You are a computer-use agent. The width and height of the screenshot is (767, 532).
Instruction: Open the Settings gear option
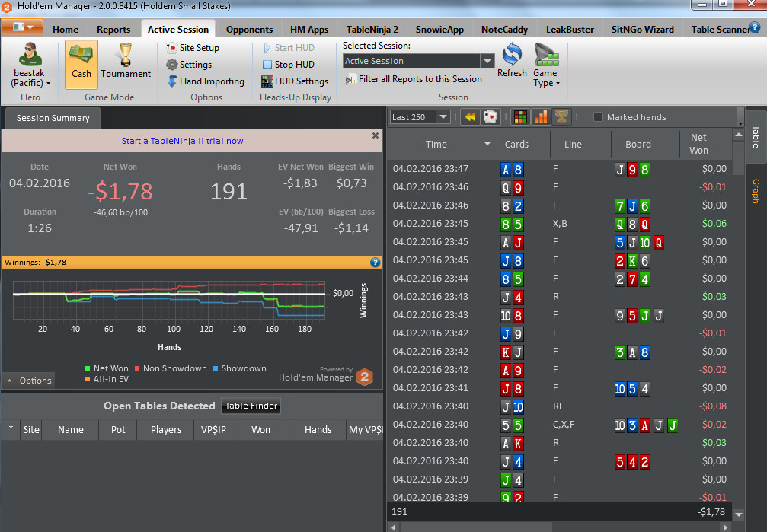coord(190,65)
